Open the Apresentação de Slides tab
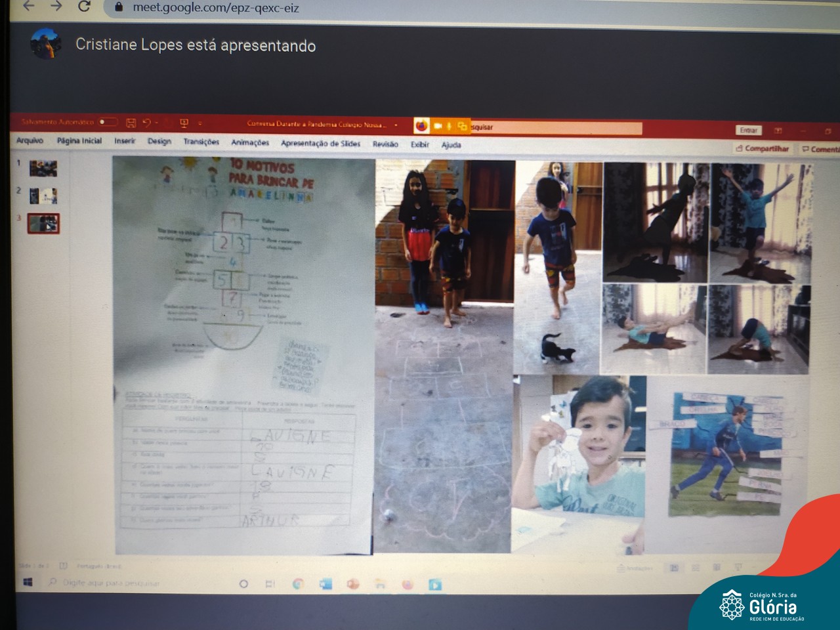The width and height of the screenshot is (840, 630). pos(320,143)
